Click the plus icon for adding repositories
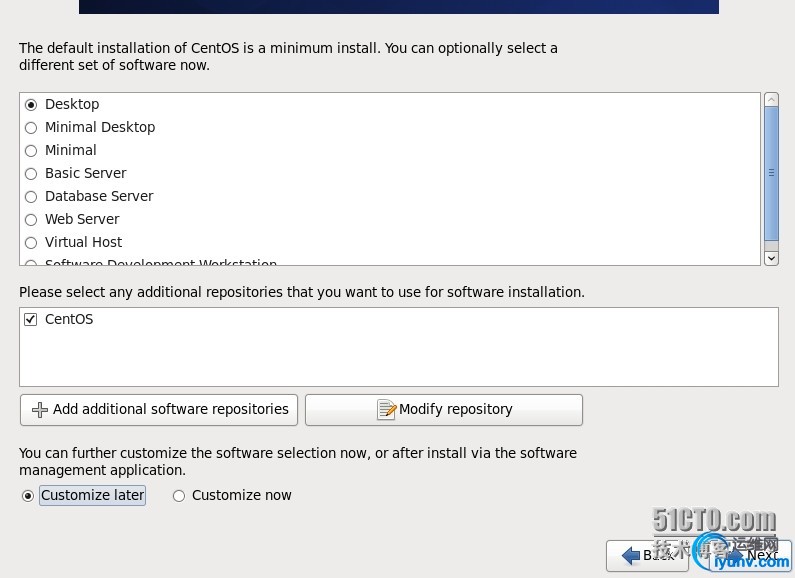 coord(40,410)
